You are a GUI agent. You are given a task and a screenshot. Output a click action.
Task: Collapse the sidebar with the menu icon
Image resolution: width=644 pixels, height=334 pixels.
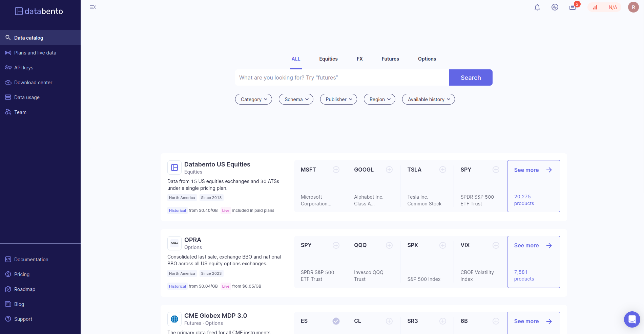tap(92, 7)
